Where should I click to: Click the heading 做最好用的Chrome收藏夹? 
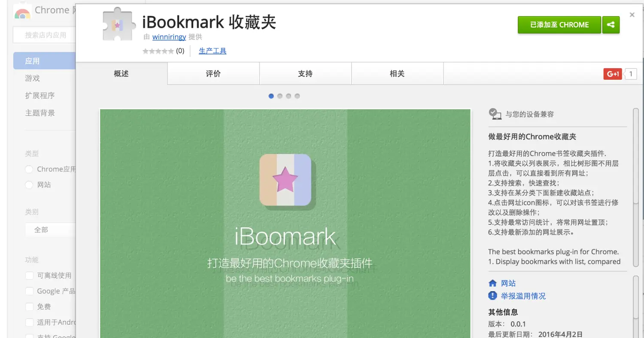click(x=532, y=137)
